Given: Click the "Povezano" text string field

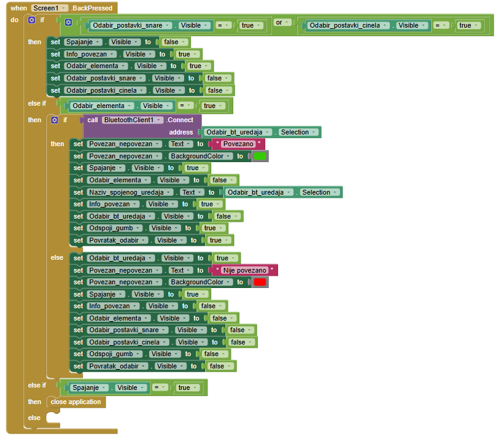Looking at the screenshot, I should (238, 144).
